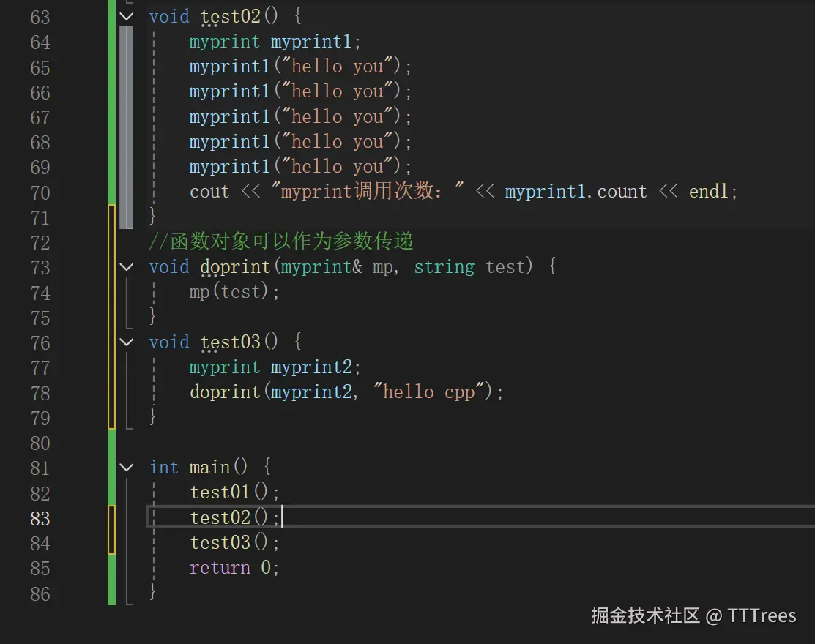Collapse the test02 function fold chevron
The width and height of the screenshot is (815, 644).
click(126, 17)
